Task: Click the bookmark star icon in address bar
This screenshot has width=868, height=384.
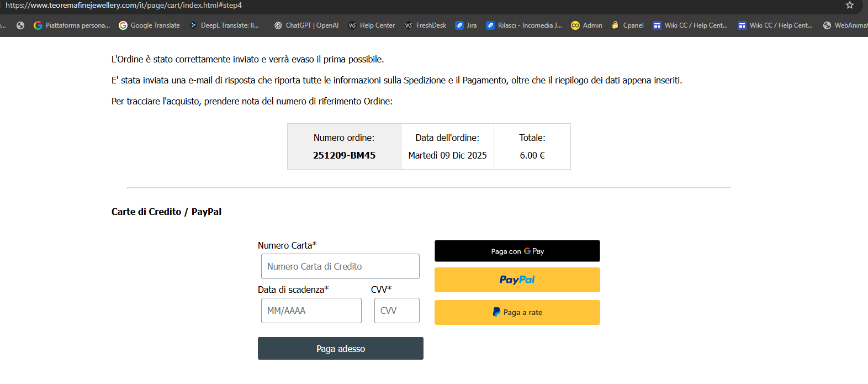Action: coord(849,6)
